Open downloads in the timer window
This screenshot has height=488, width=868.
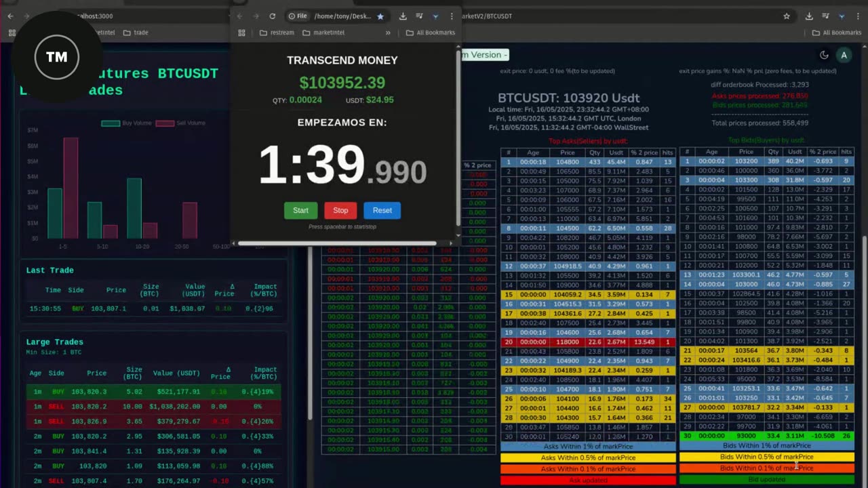click(403, 16)
